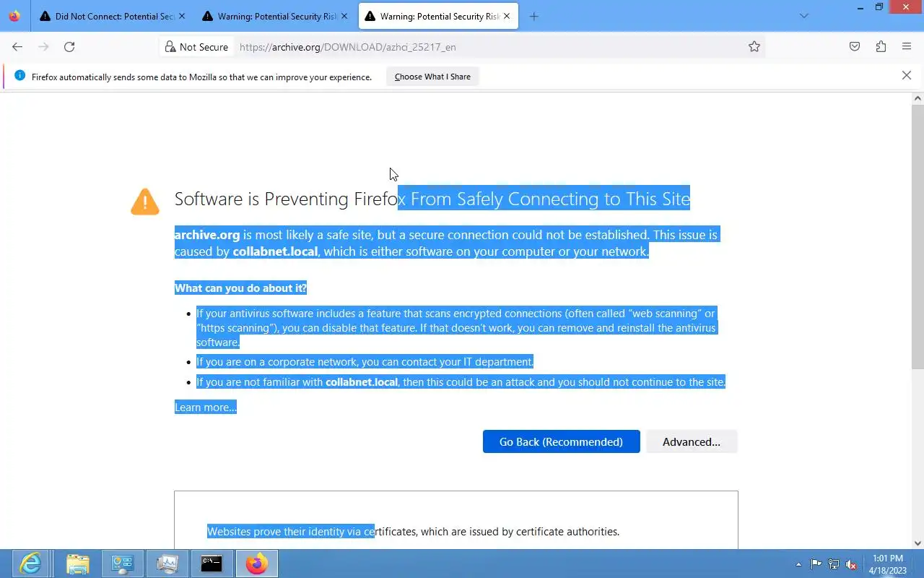Open Internet Explorer from taskbar
The width and height of the screenshot is (924, 578).
[x=30, y=564]
